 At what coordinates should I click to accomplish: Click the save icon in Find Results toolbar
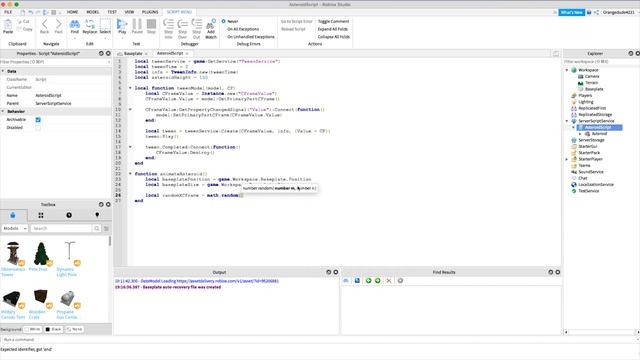click(357, 281)
